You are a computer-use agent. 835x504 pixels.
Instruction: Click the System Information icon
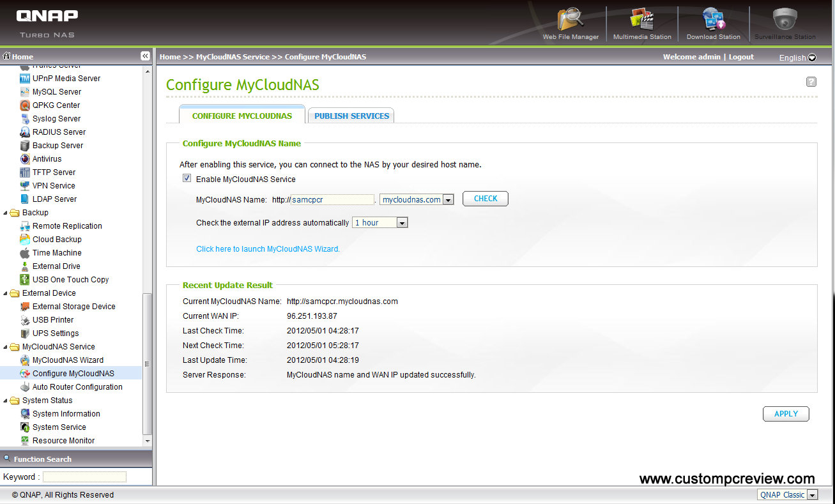coord(25,414)
